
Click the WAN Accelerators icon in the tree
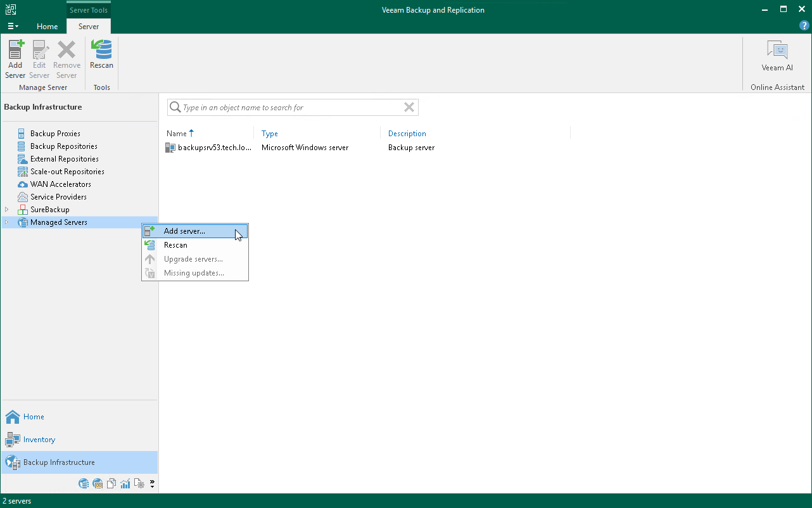23,184
